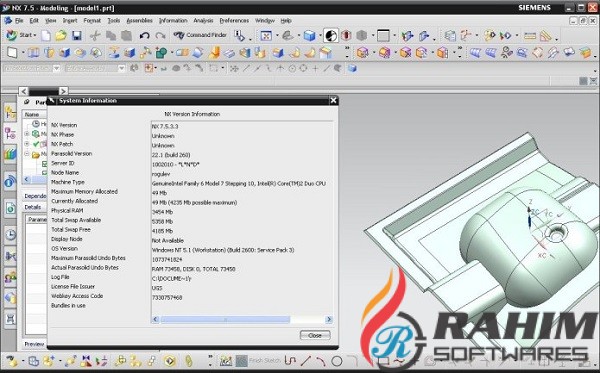Click the Fit view icon
The height and width of the screenshot is (373, 600).
click(266, 36)
